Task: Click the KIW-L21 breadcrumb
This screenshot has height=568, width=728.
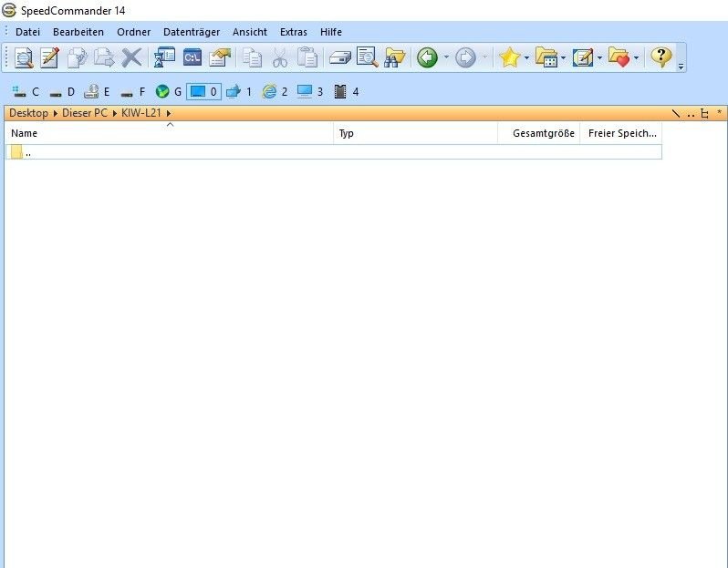Action: [x=141, y=113]
